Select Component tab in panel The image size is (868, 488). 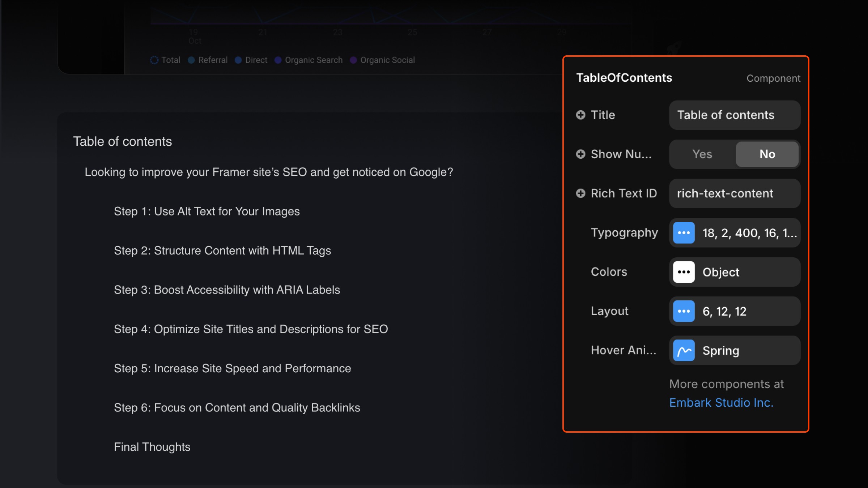pos(774,78)
